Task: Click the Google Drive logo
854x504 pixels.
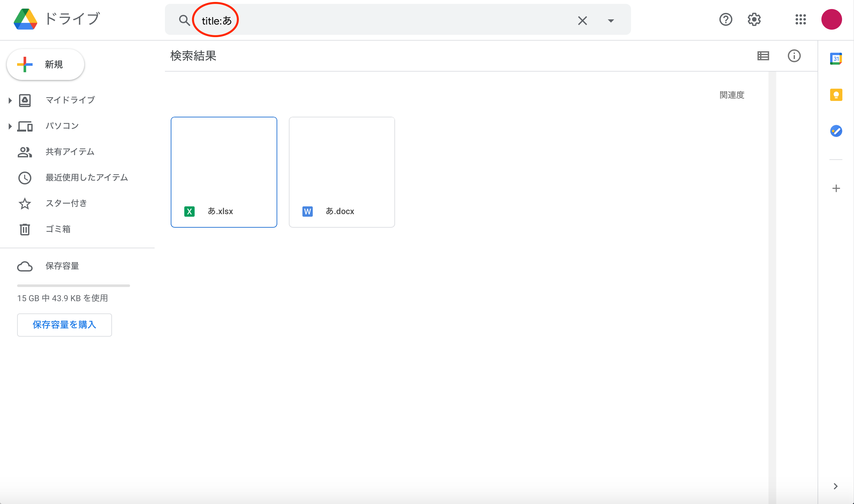Action: pos(25,19)
